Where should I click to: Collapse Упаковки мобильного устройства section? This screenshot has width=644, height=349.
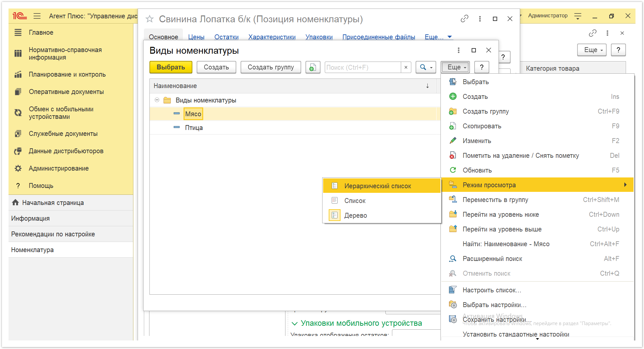[294, 323]
